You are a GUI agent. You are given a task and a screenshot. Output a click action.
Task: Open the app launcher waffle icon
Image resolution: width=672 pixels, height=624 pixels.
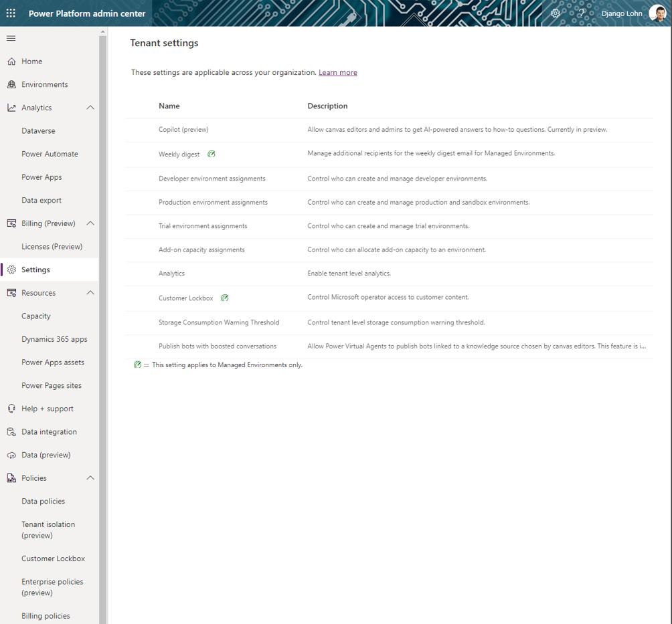pyautogui.click(x=11, y=13)
